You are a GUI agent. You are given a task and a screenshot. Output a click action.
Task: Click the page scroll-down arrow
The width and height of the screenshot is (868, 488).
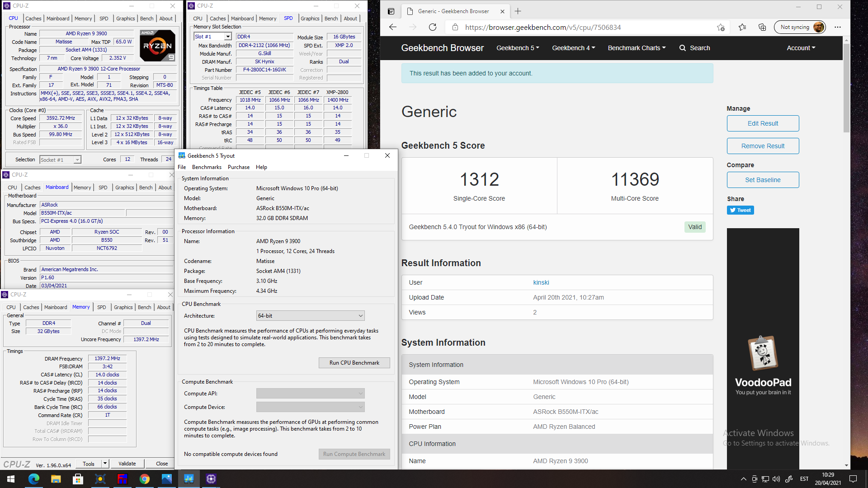pos(846,465)
